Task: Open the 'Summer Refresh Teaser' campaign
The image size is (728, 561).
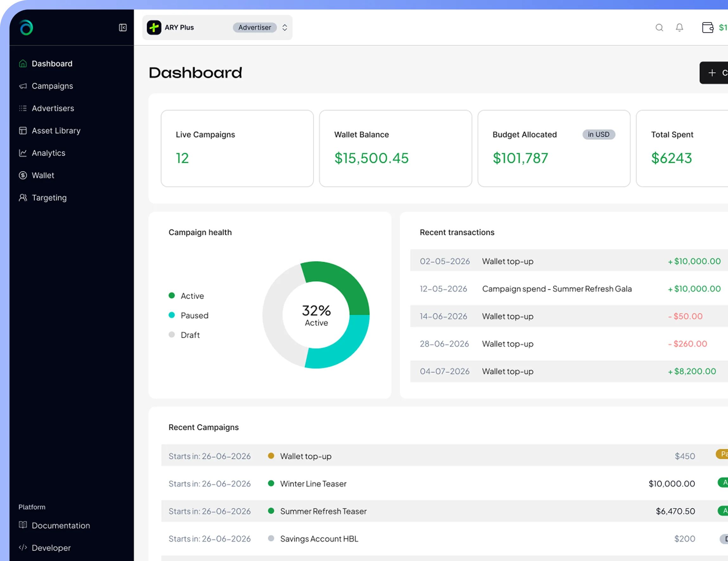Action: coord(445,511)
